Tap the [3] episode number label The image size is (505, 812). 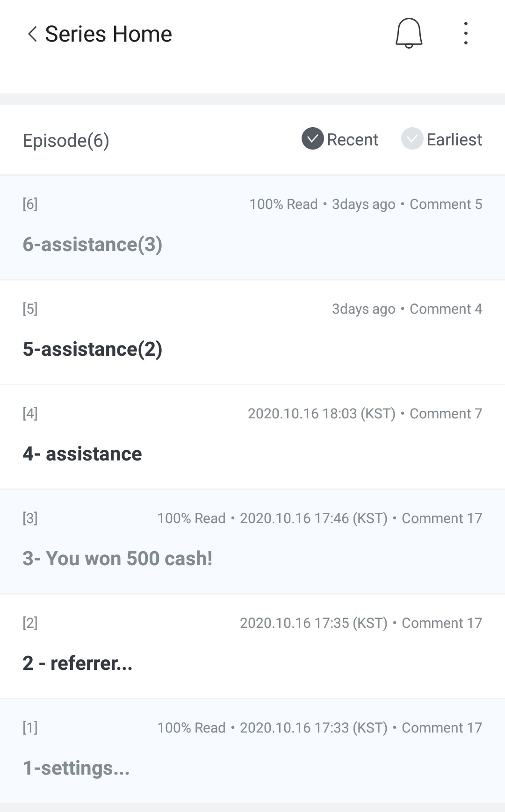(x=30, y=518)
